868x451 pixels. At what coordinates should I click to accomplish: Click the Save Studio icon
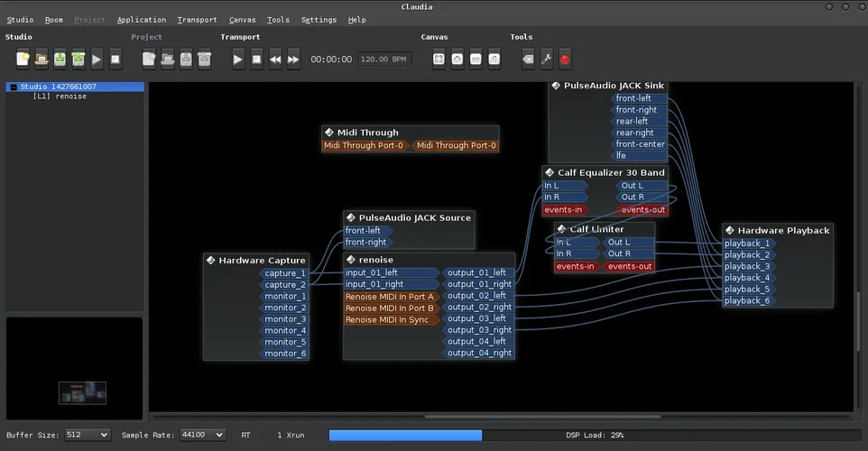click(x=60, y=60)
